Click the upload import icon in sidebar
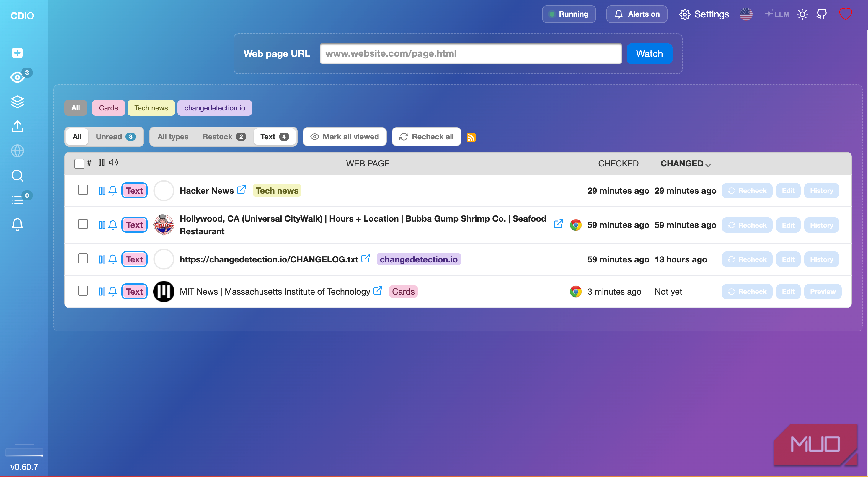Viewport: 868px width, 477px height. (x=17, y=126)
